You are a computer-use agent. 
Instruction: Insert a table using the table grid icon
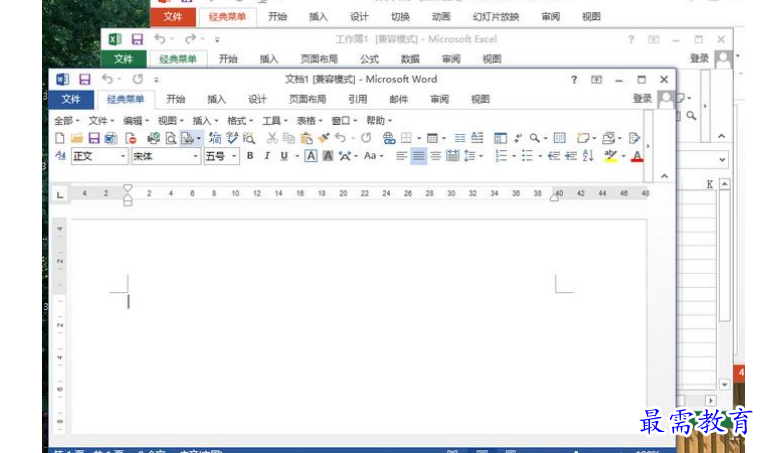point(432,138)
